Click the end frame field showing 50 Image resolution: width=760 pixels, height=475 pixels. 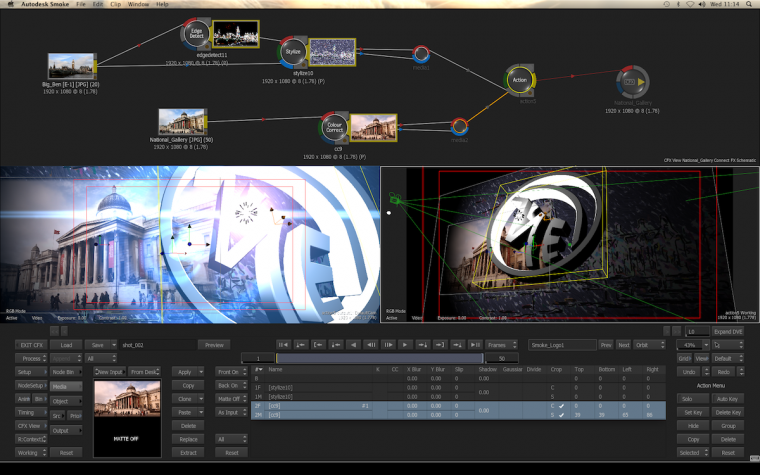click(x=502, y=359)
